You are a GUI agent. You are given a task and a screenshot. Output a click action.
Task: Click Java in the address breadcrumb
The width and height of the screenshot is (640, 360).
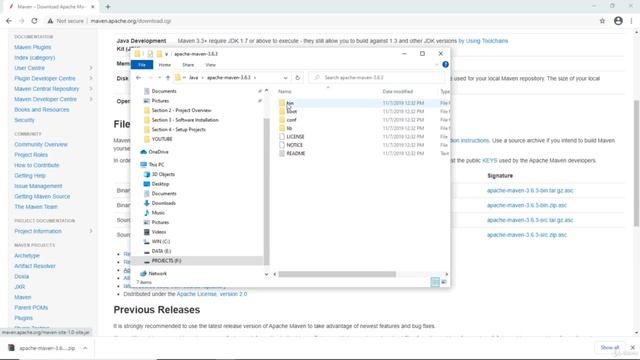pos(193,78)
